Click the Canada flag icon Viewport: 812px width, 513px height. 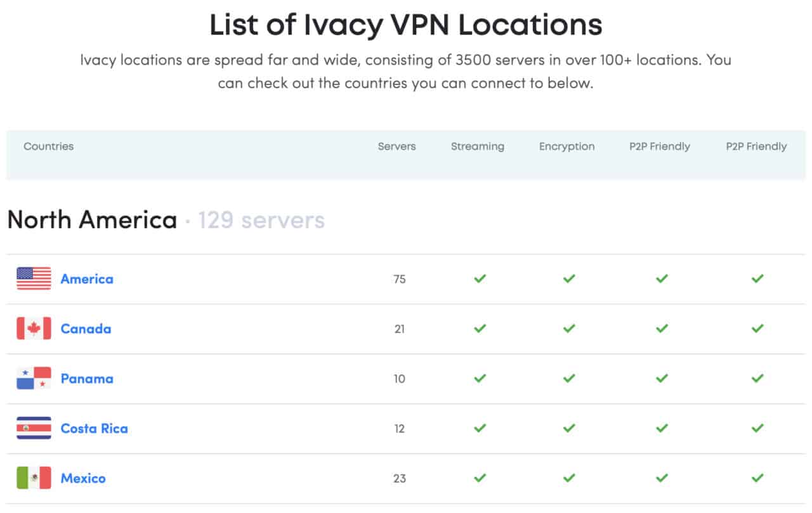pyautogui.click(x=34, y=328)
